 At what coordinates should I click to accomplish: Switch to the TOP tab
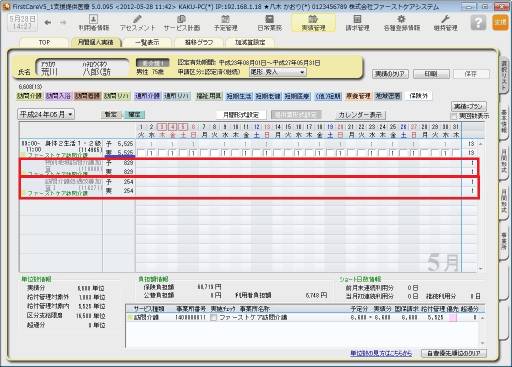44,43
